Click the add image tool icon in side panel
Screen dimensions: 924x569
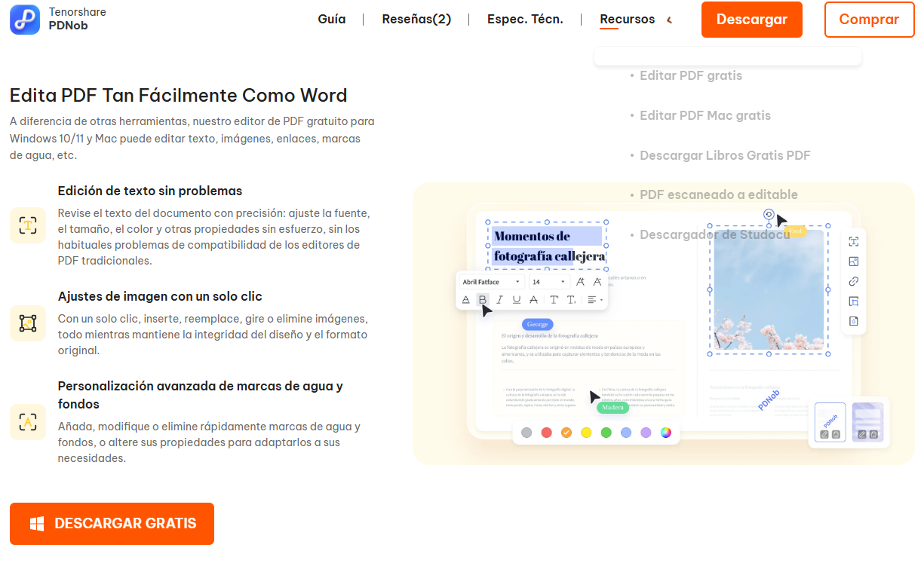[x=854, y=262]
